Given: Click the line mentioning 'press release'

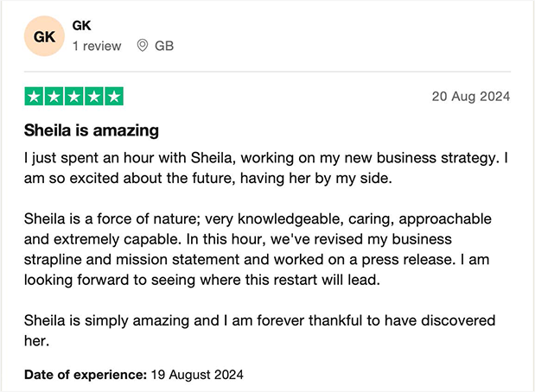Looking at the screenshot, I should [257, 260].
